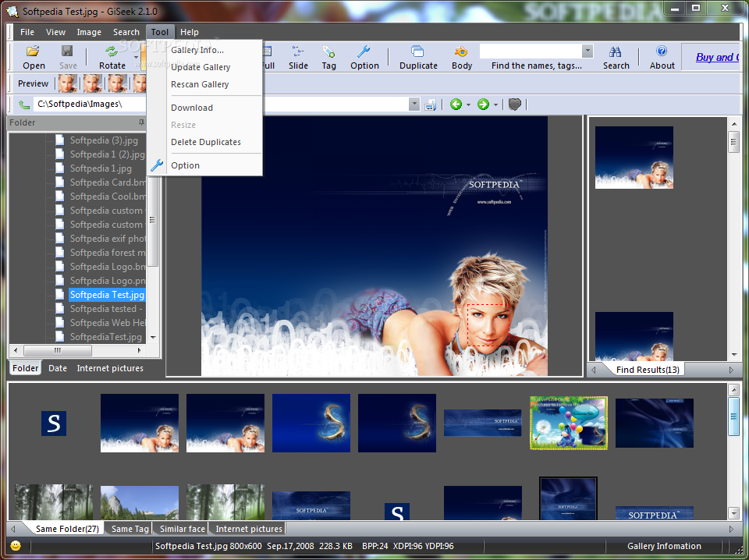
Task: Click the folder path address field
Action: [x=221, y=104]
